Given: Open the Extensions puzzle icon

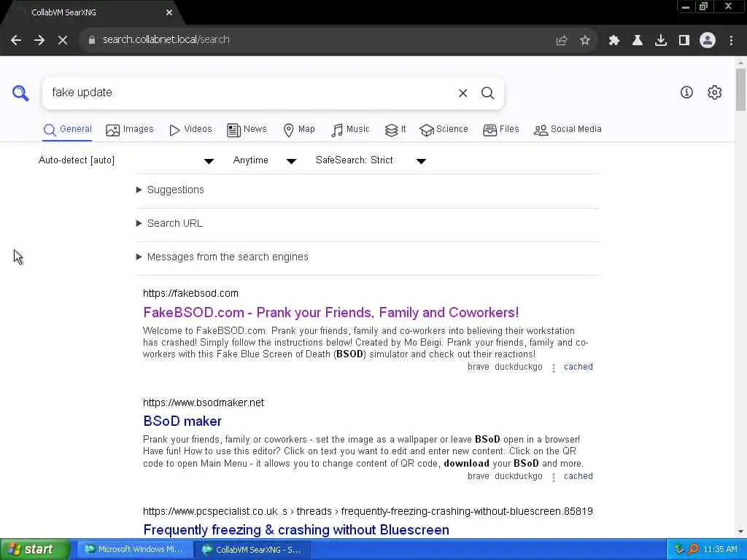Looking at the screenshot, I should [x=614, y=41].
